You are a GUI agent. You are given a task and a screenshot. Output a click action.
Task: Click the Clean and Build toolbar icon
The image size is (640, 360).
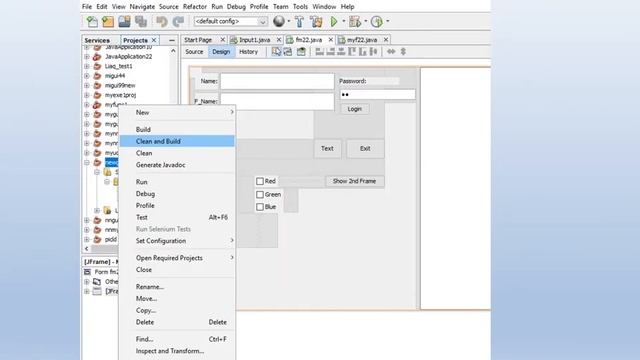[316, 21]
